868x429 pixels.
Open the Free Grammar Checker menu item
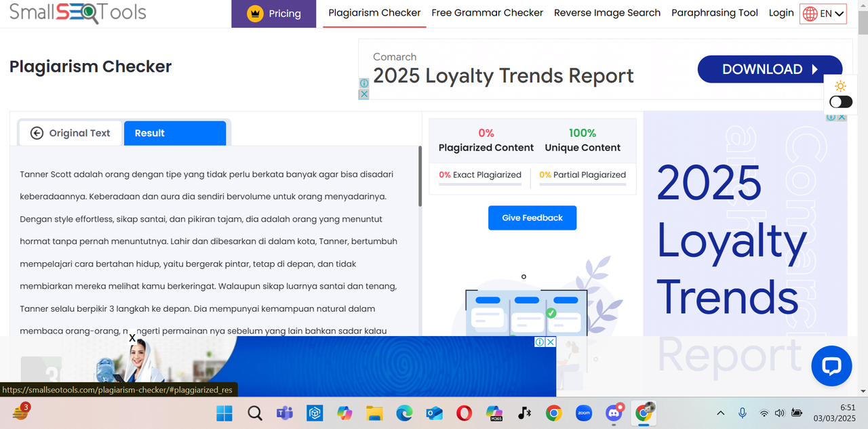(487, 13)
